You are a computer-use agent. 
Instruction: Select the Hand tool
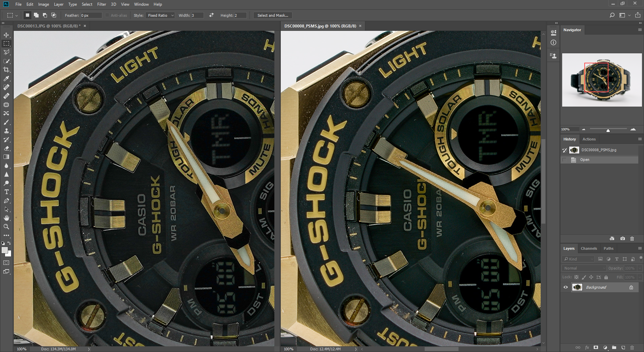pos(6,218)
